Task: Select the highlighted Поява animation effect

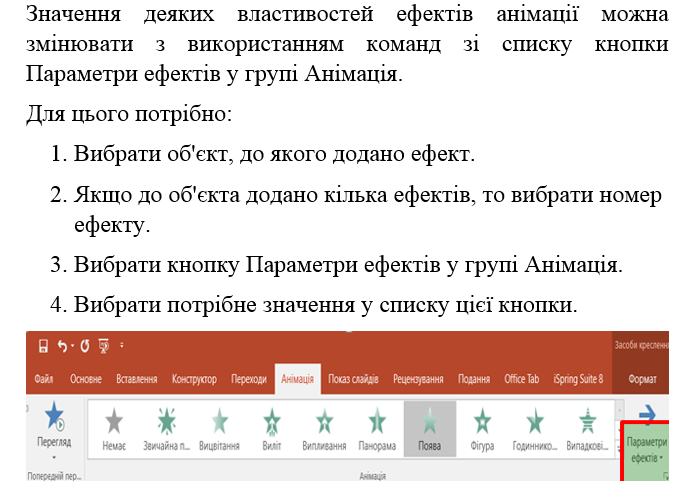Action: [x=430, y=428]
